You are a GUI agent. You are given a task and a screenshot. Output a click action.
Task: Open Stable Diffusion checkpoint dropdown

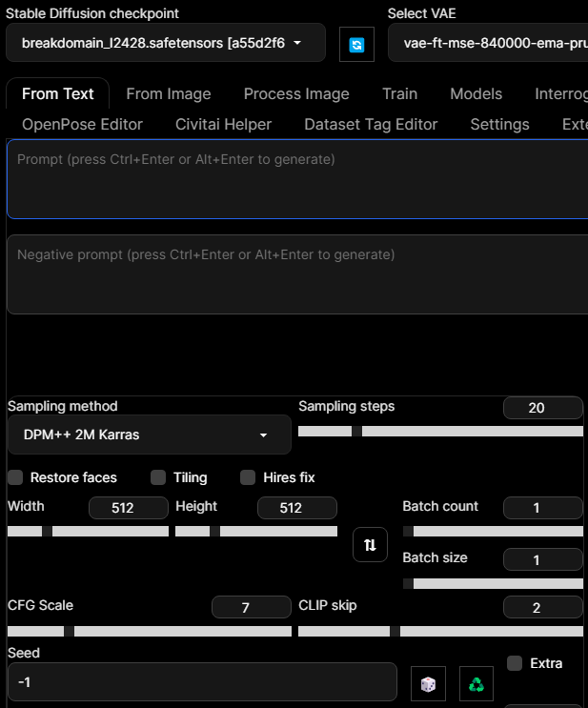[x=166, y=43]
